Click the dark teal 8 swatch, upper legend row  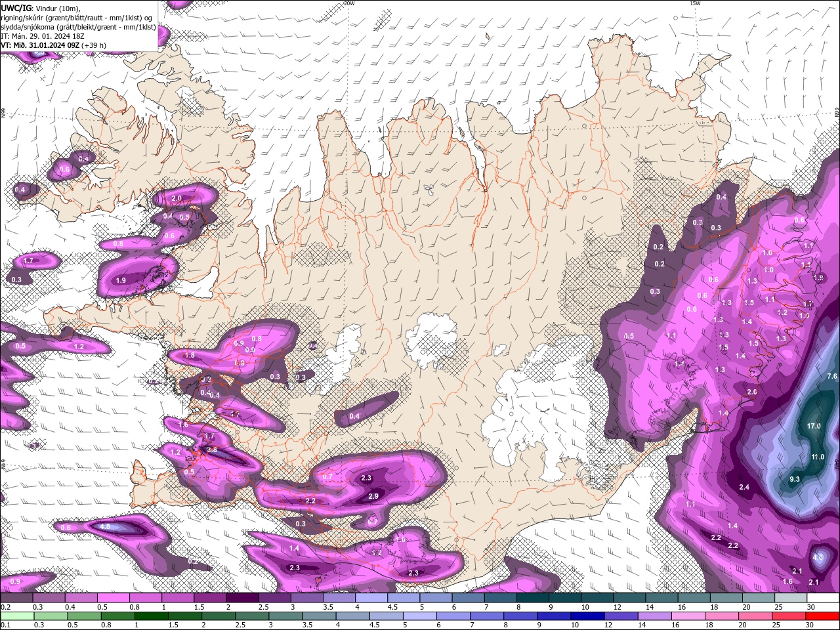[533, 598]
